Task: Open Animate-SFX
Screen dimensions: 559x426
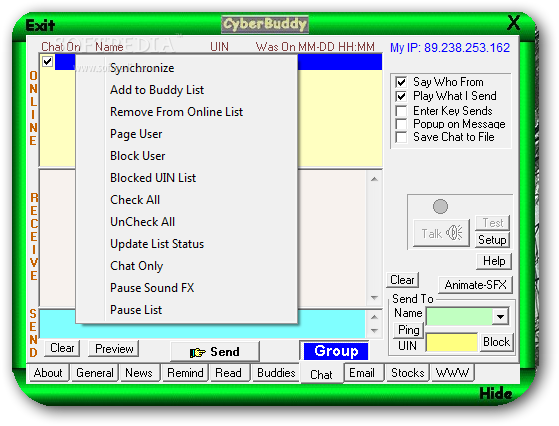Action: click(475, 285)
